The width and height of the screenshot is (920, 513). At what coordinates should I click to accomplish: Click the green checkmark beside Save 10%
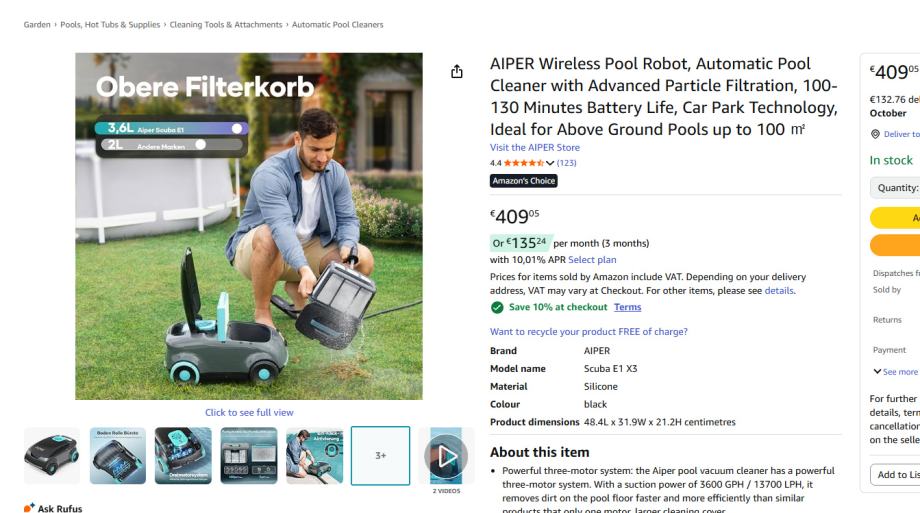496,307
